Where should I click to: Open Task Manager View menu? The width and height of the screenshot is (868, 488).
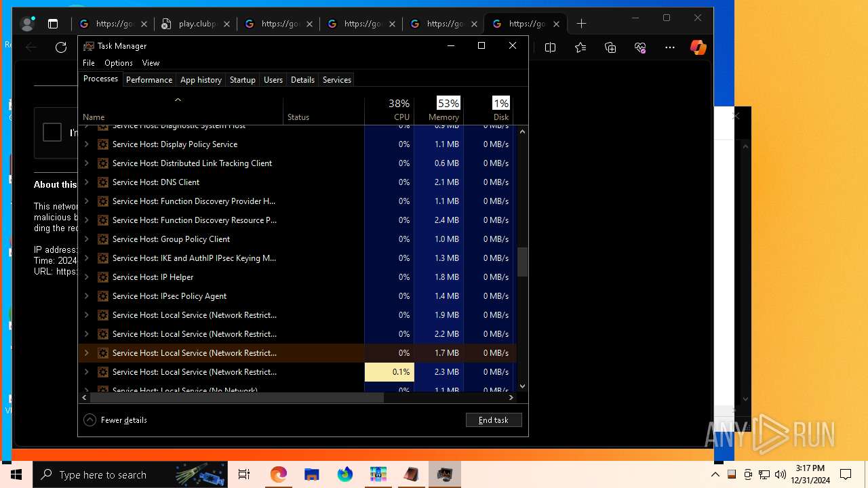151,62
